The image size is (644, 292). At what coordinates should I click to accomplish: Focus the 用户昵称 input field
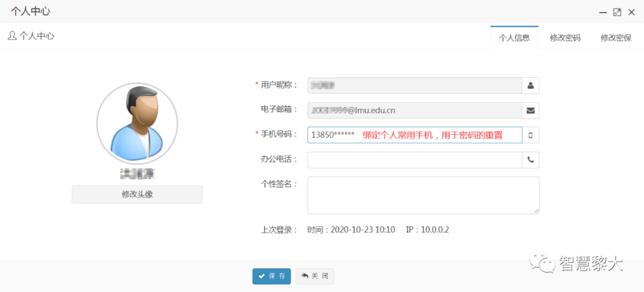(414, 86)
